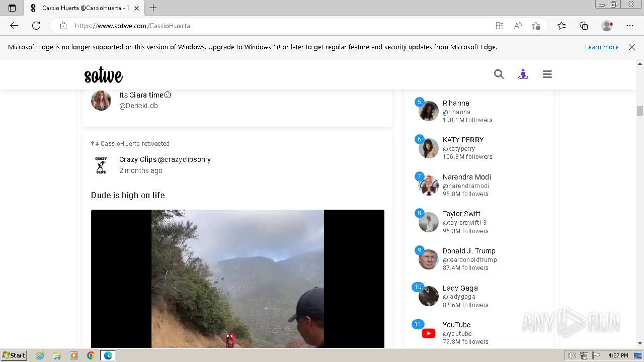Open File Explorer from taskbar
644x362 pixels.
(x=57, y=355)
